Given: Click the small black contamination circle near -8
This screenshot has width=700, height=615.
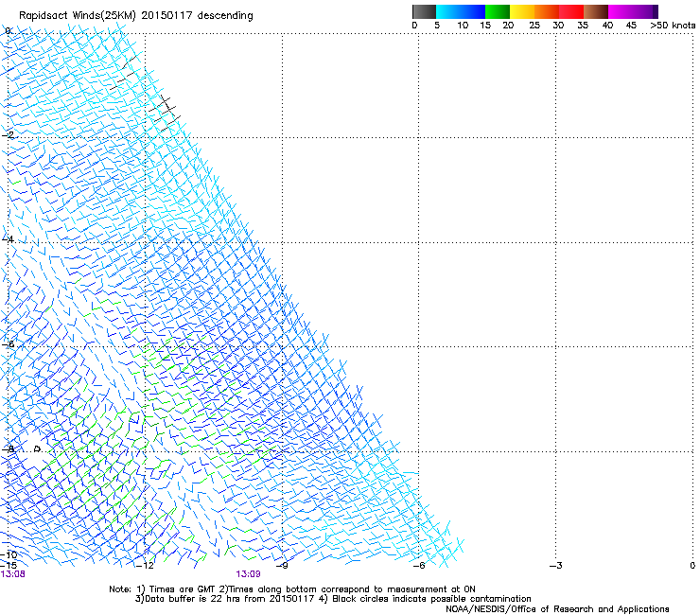Looking at the screenshot, I should pos(38,448).
